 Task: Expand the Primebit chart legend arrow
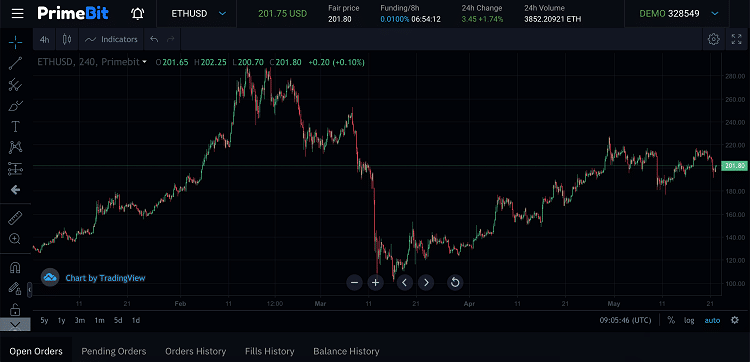click(x=144, y=62)
